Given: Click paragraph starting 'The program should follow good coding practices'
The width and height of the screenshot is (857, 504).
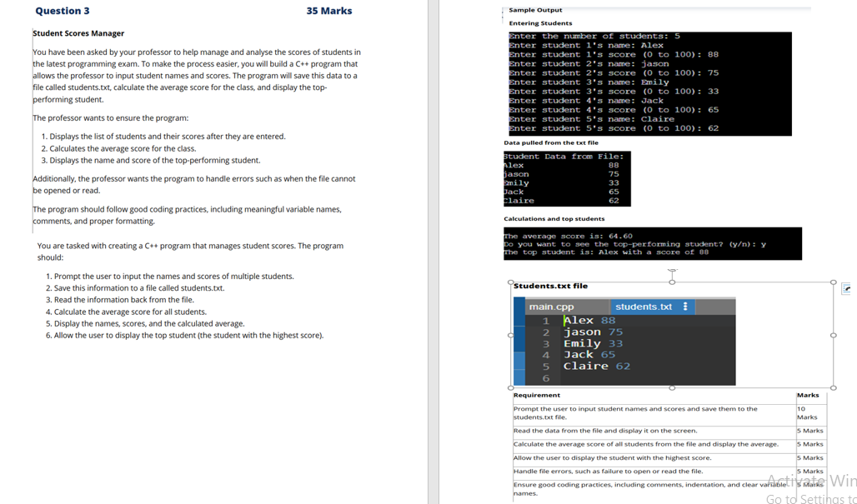Looking at the screenshot, I should [x=187, y=215].
